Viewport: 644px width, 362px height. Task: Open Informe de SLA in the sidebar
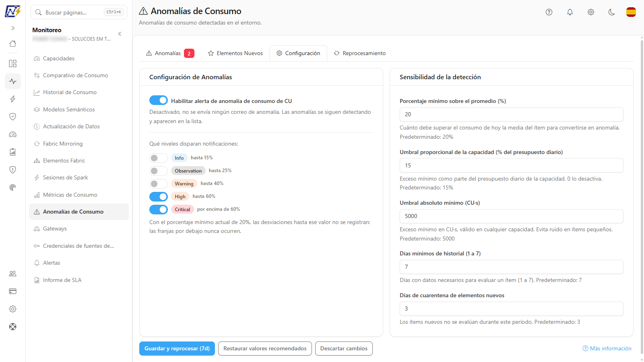click(x=79, y=280)
